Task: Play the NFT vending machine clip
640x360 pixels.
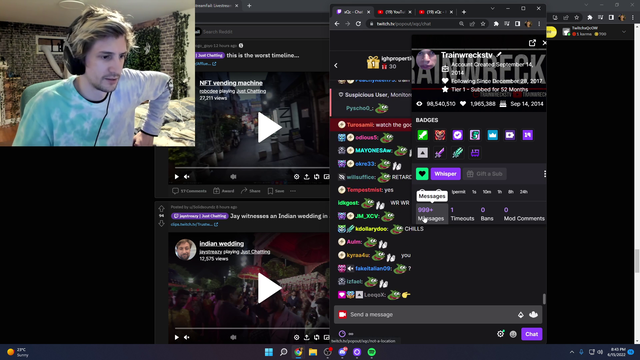Action: click(x=269, y=128)
